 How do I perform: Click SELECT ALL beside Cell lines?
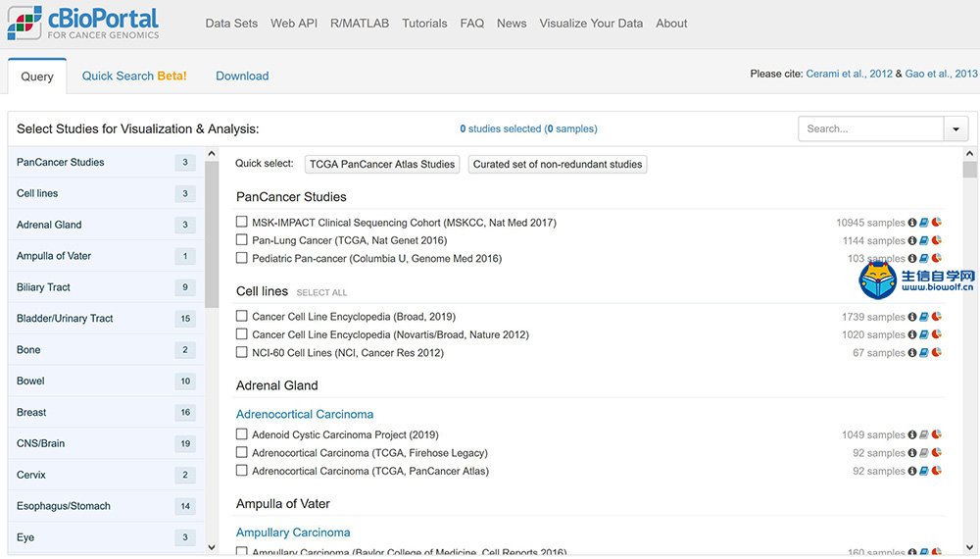pyautogui.click(x=321, y=292)
